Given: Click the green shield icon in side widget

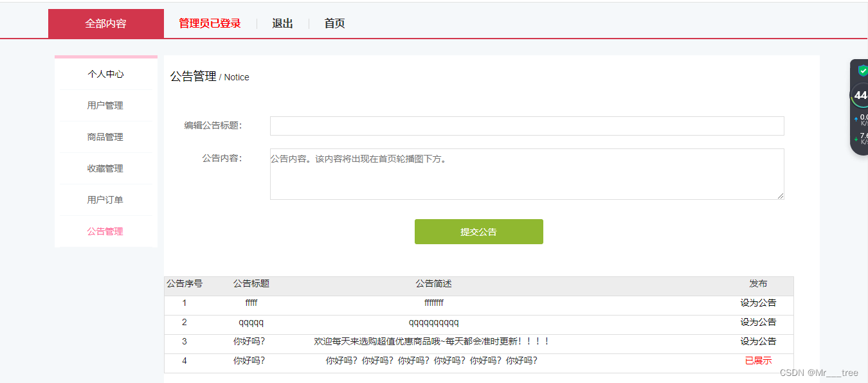Looking at the screenshot, I should (x=863, y=71).
